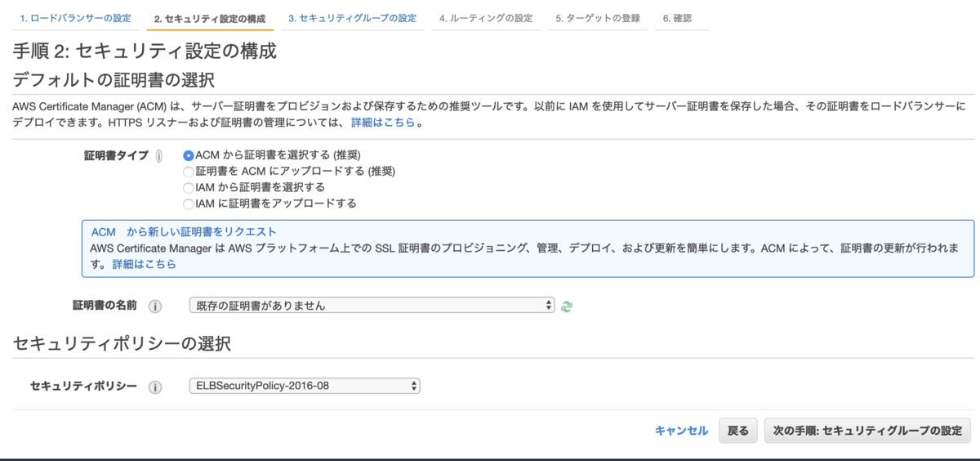This screenshot has height=461, width=980.
Task: Click the '証明書の名前' label
Action: pos(105,306)
